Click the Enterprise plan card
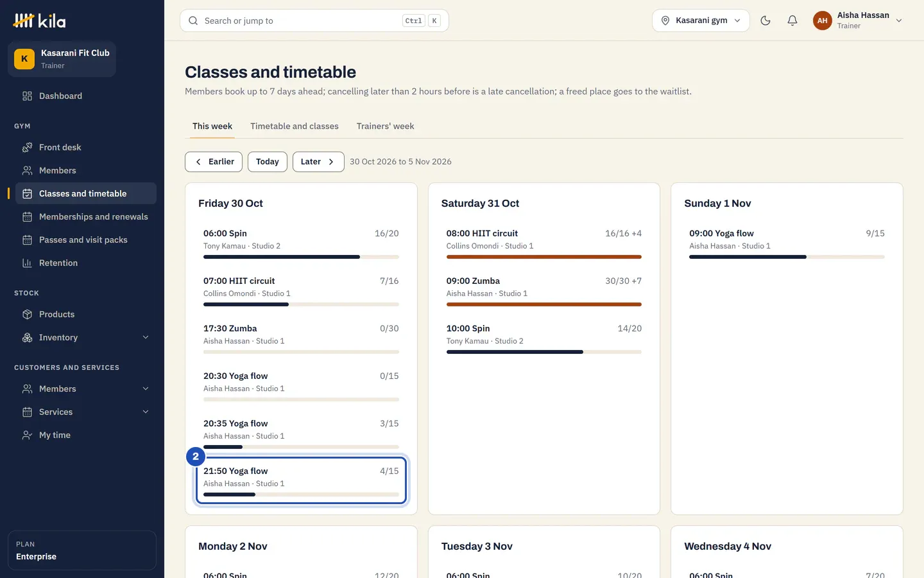This screenshot has width=924, height=578. (x=82, y=550)
